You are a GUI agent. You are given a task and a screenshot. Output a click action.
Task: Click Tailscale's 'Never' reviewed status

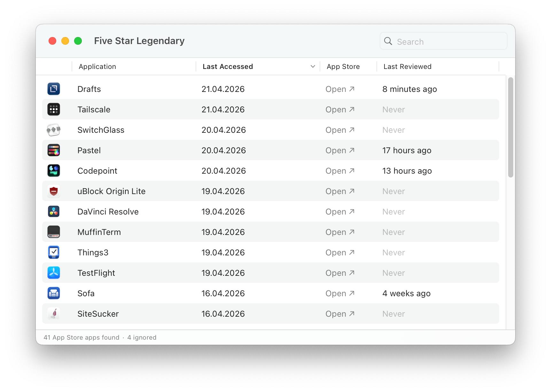393,109
